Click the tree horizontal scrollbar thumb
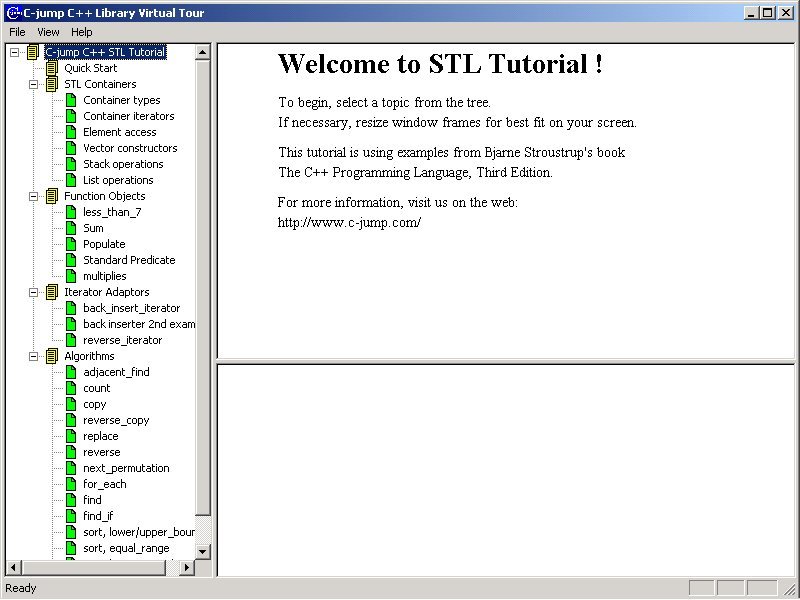This screenshot has width=800, height=600. pos(93,567)
